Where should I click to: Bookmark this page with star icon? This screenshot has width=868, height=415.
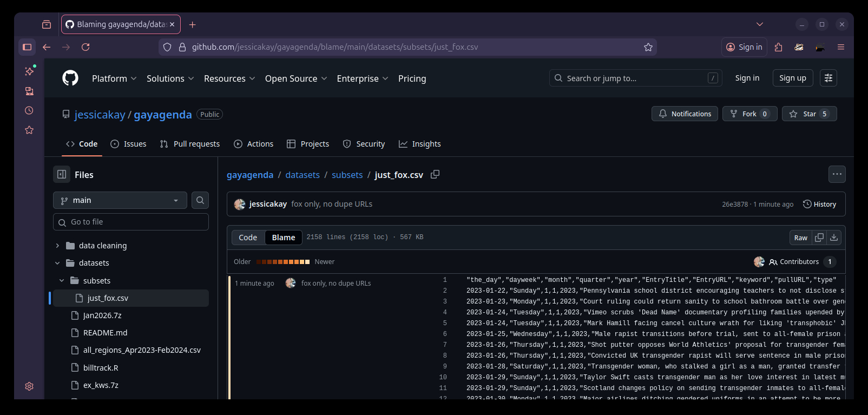[648, 47]
